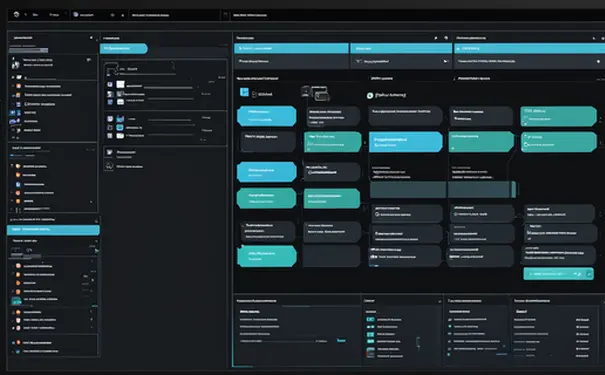Click the circular waveform icon in the middle panel
This screenshot has height=375, width=605.
110,166
